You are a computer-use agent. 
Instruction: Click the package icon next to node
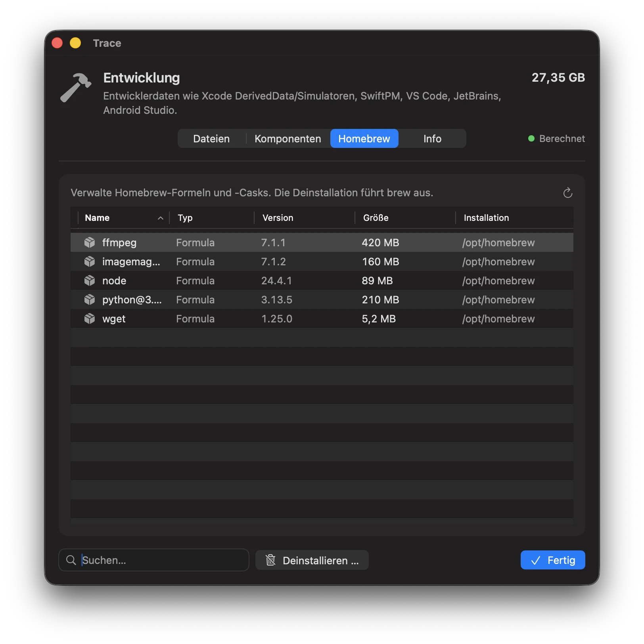90,280
